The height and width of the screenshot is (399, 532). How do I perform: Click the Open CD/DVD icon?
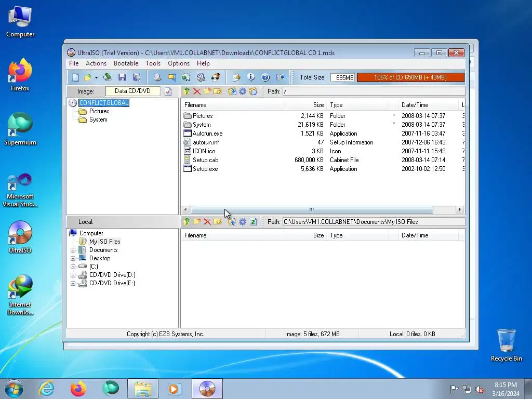click(107, 77)
